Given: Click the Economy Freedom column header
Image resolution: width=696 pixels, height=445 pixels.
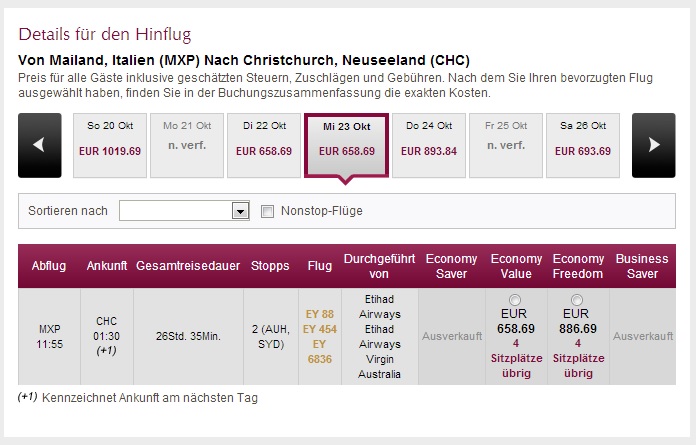Looking at the screenshot, I should (578, 266).
